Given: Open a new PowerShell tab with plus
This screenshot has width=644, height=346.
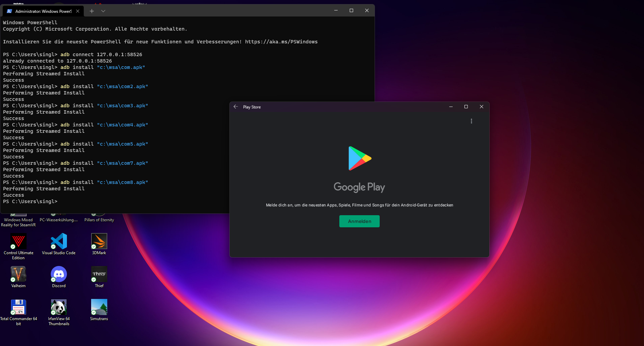Looking at the screenshot, I should pyautogui.click(x=91, y=11).
